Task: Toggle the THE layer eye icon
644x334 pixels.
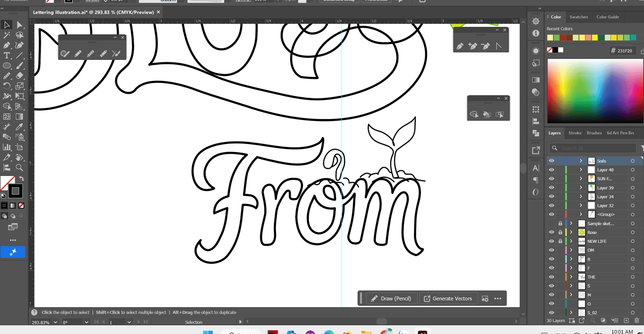Action: click(x=551, y=277)
